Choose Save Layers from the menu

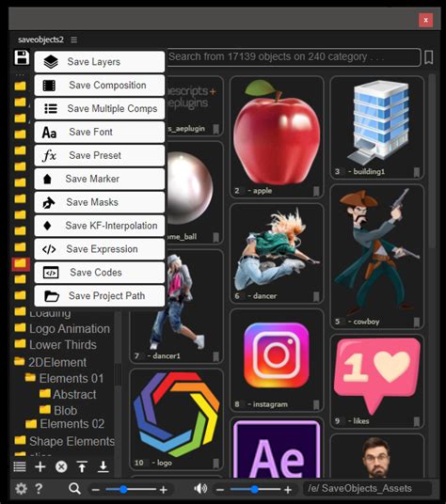[x=100, y=62]
